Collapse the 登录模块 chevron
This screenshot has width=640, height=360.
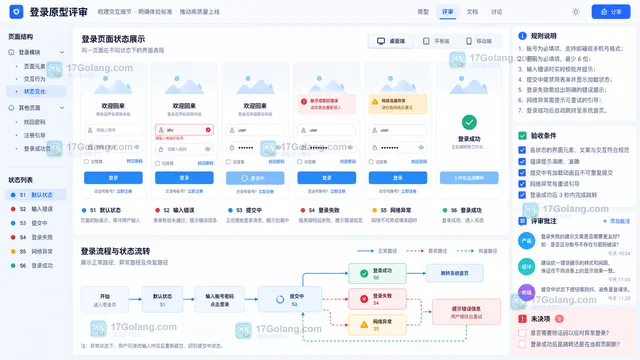click(62, 52)
